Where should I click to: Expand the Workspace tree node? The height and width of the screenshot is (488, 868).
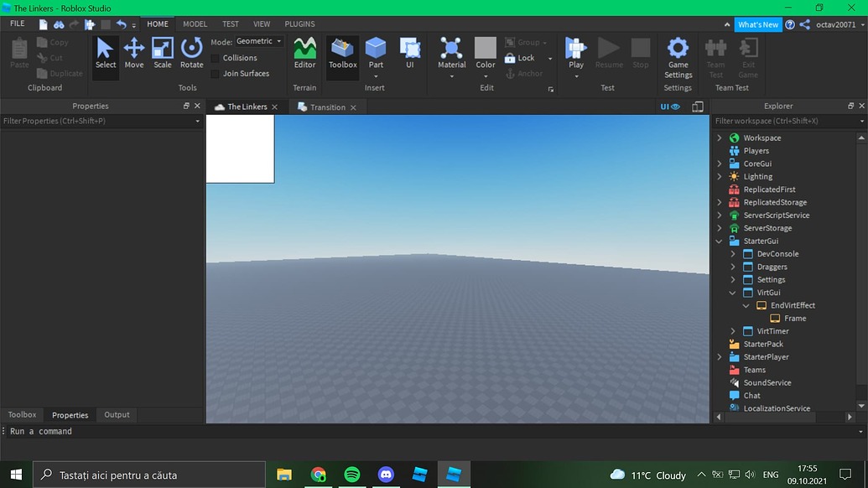click(x=719, y=138)
